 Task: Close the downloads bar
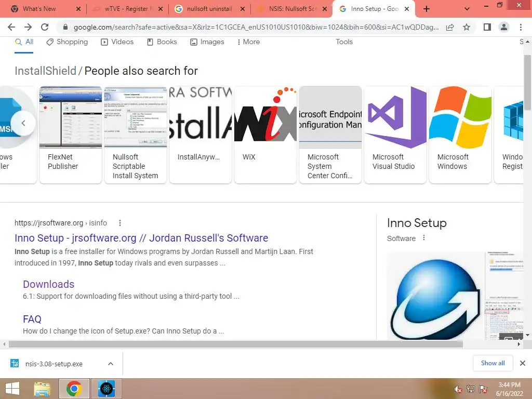click(x=523, y=363)
